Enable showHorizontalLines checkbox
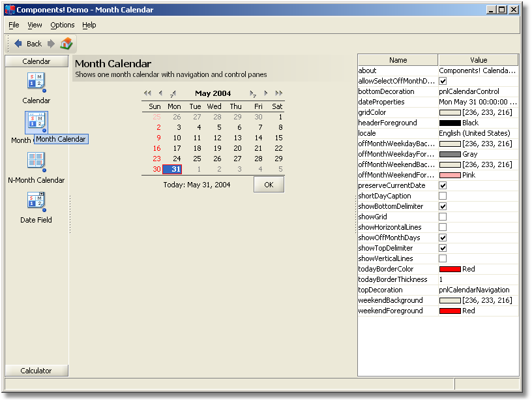 click(443, 227)
